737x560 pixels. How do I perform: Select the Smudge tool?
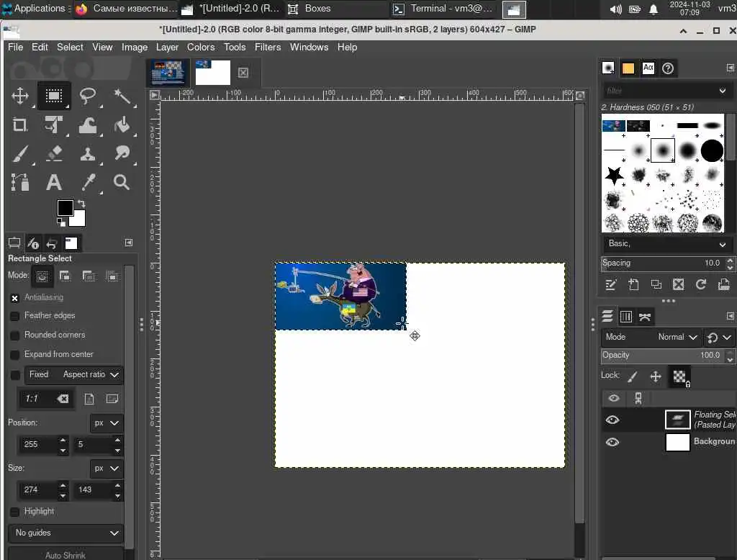point(122,154)
